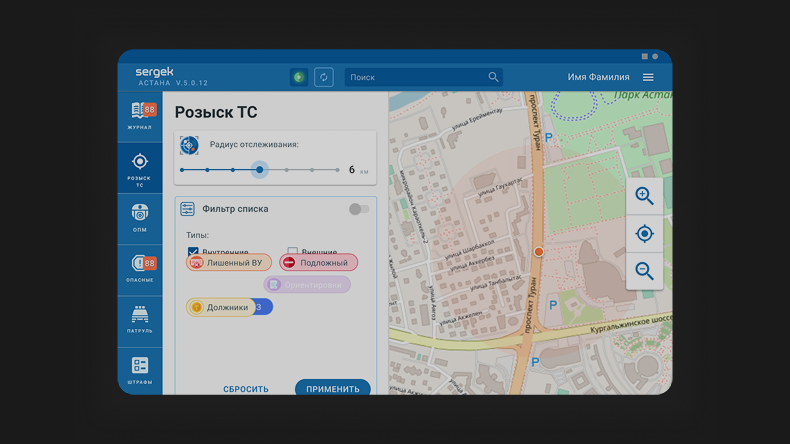790x444 pixels.
Task: Open the ОПМ camera section
Action: (140, 217)
